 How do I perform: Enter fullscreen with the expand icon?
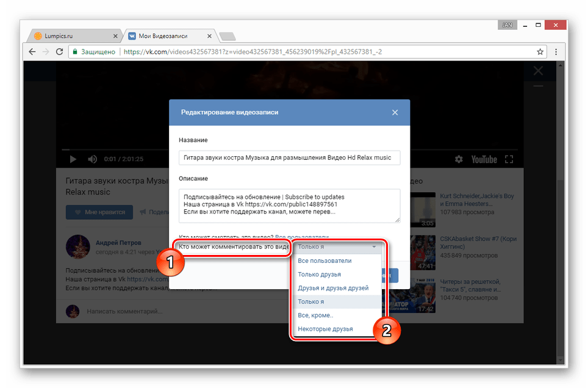[509, 159]
